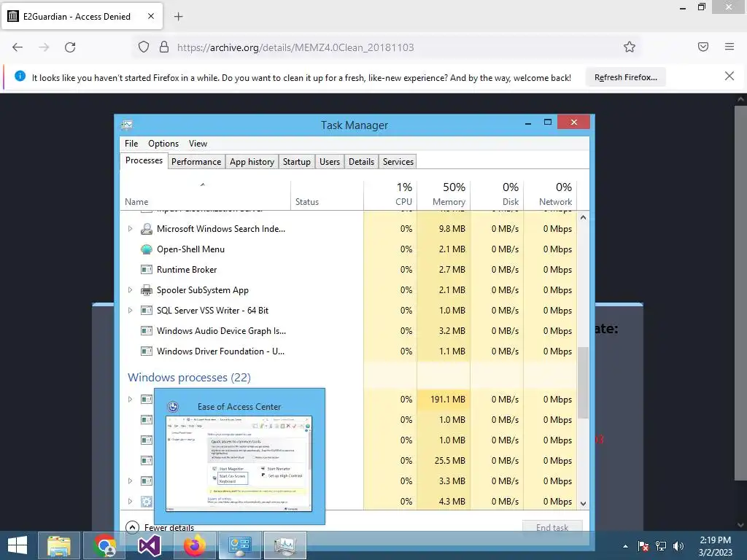747x560 pixels.
Task: Select the Processes tab
Action: click(144, 160)
